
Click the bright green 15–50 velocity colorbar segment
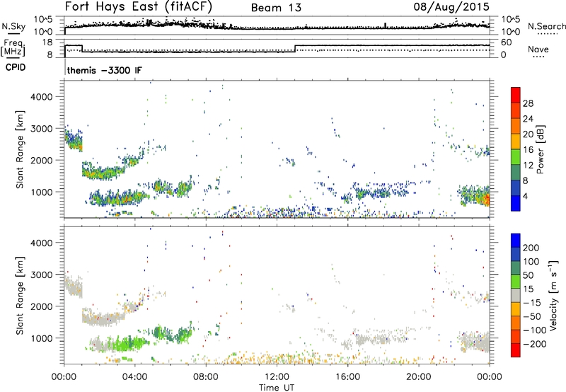point(516,282)
